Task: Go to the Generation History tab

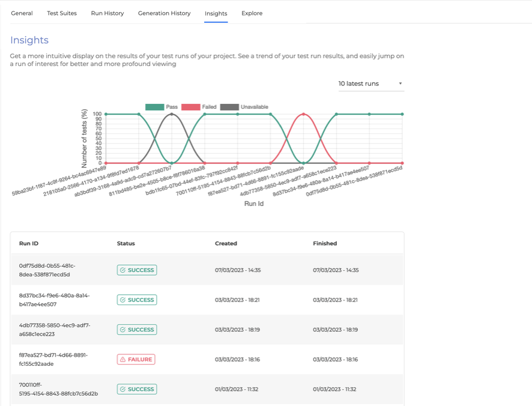Action: (164, 13)
